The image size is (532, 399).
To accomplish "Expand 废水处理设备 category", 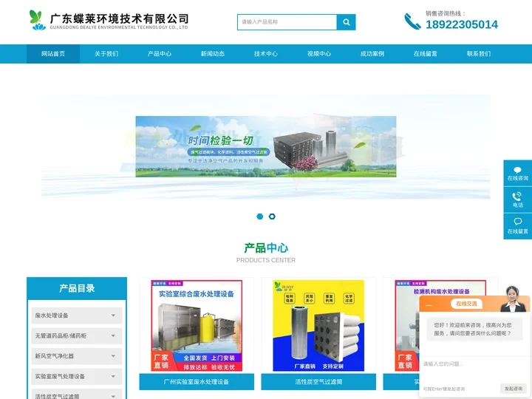I will pos(77,316).
